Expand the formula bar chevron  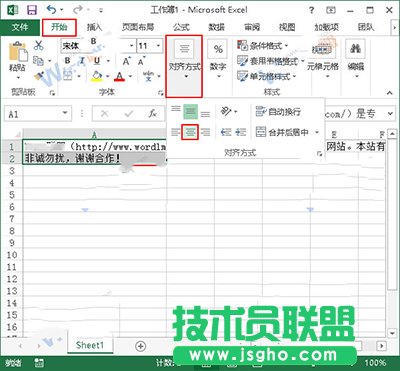390,114
